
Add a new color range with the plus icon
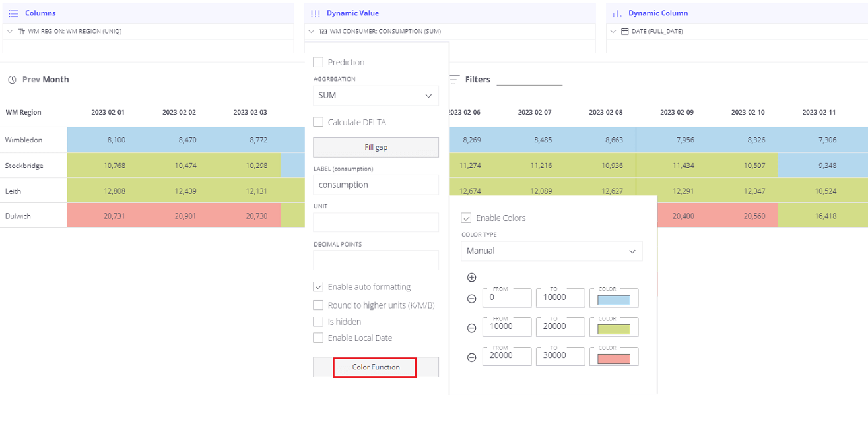click(471, 277)
